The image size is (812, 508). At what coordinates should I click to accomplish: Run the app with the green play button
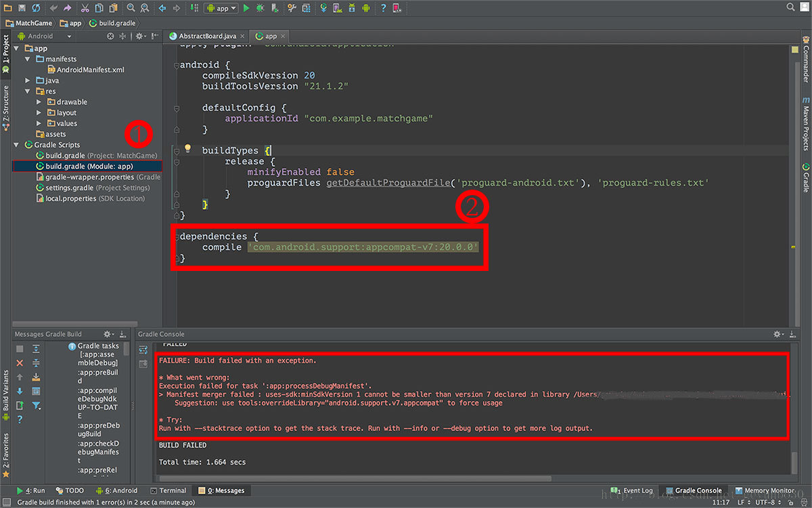[x=246, y=8]
